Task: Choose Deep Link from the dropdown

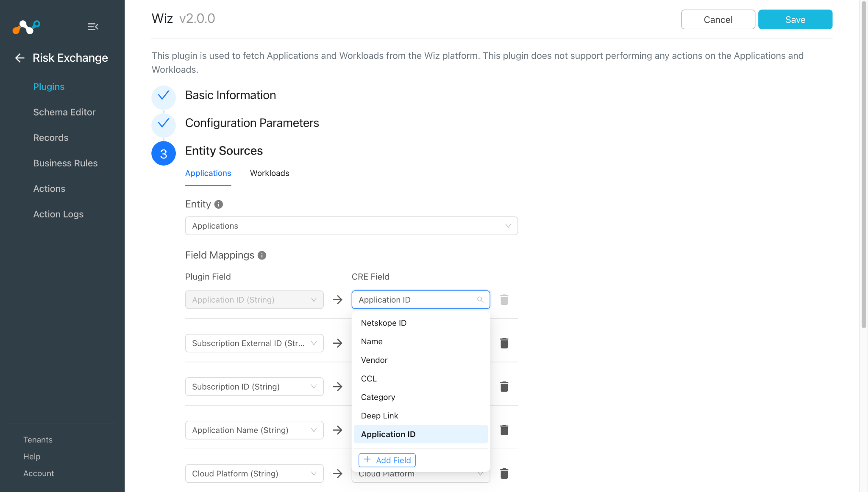Action: click(x=421, y=416)
